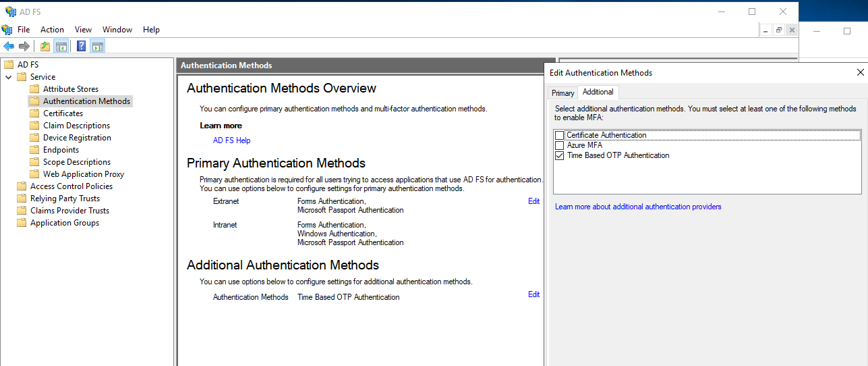Click the Attribute Stores folder icon
The image size is (868, 366).
(34, 89)
